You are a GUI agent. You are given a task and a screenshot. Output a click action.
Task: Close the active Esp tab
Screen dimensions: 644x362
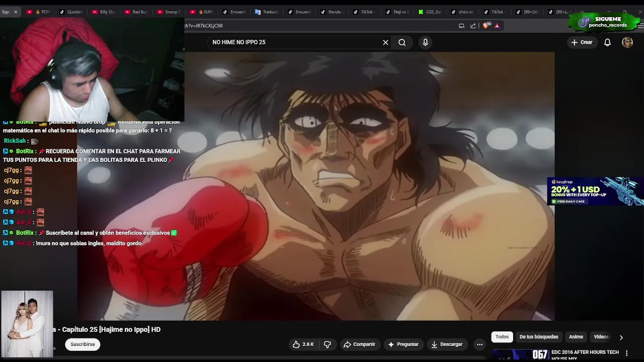pos(16,12)
